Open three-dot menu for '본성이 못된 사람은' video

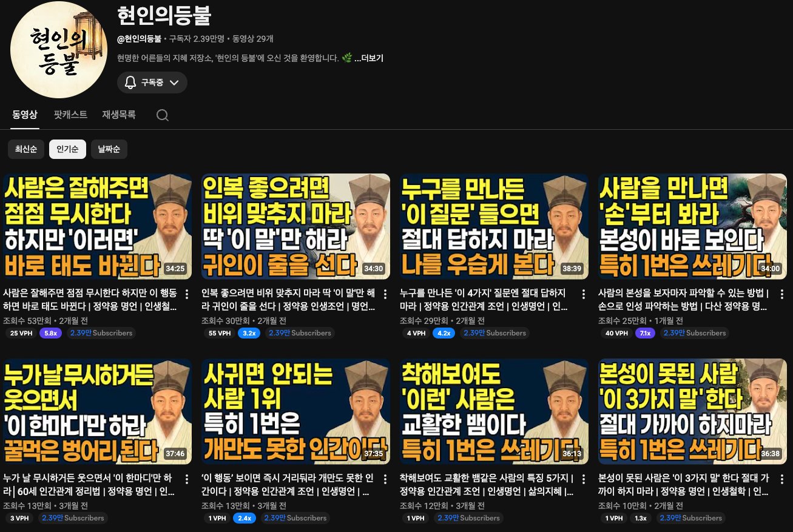coord(782,480)
